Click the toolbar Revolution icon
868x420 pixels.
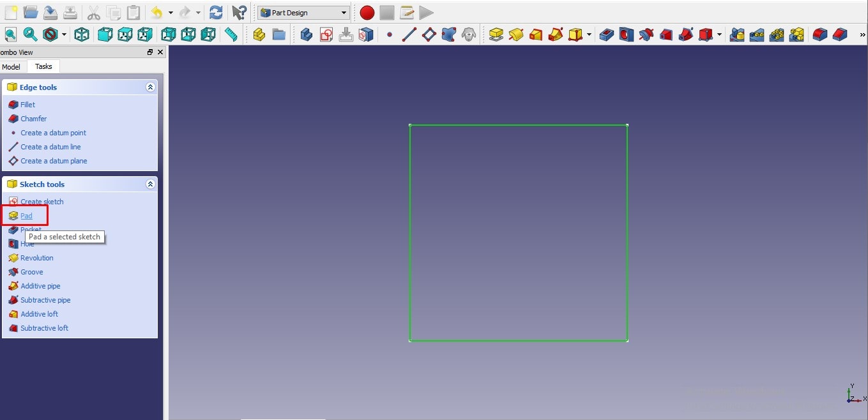click(516, 34)
